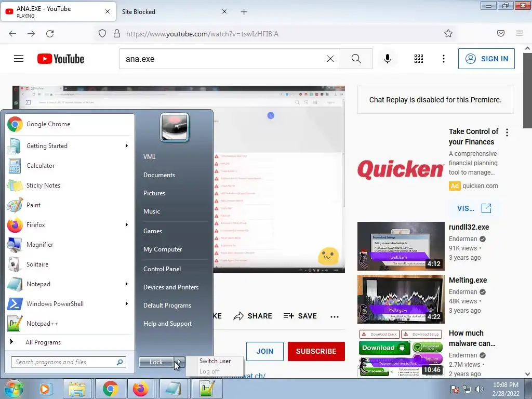Expand Windows PowerShell jump list arrow
Viewport: 532px width, 399px height.
127,303
